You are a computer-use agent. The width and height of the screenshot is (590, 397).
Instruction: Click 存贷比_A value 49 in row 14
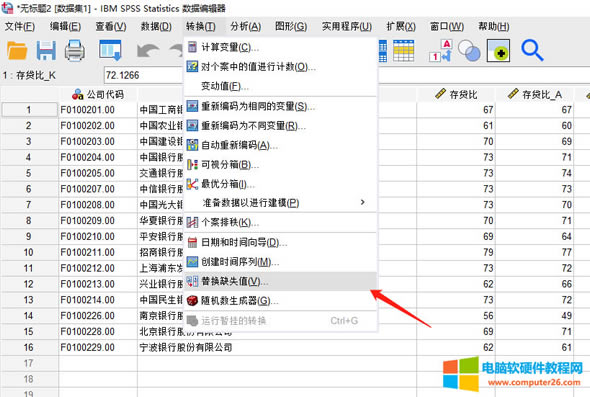click(534, 316)
